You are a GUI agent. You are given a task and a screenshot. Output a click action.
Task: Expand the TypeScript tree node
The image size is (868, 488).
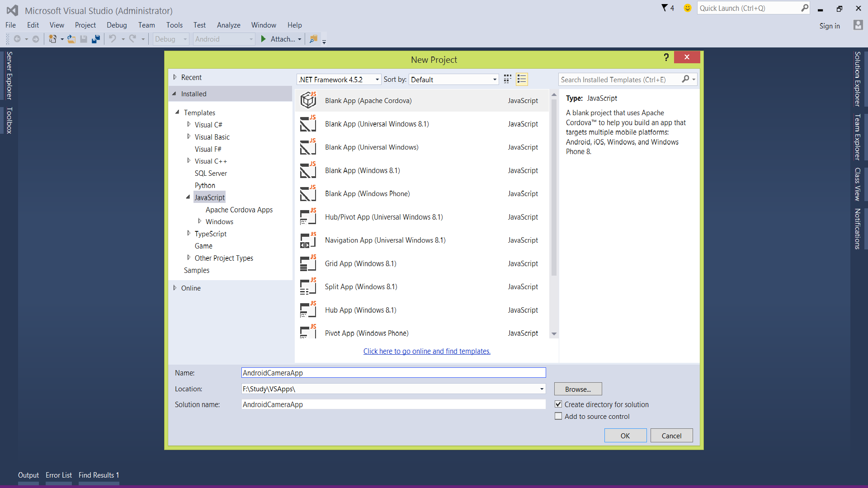(189, 233)
